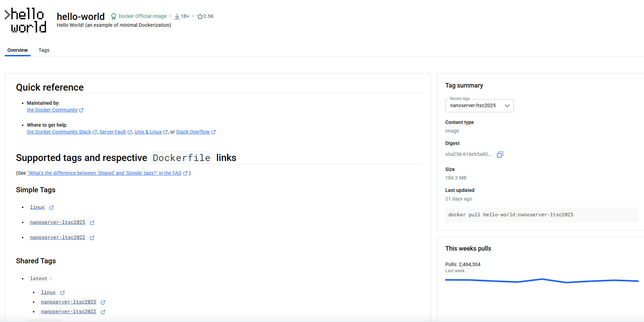Click the hello-world repository title
644x322 pixels.
81,16
